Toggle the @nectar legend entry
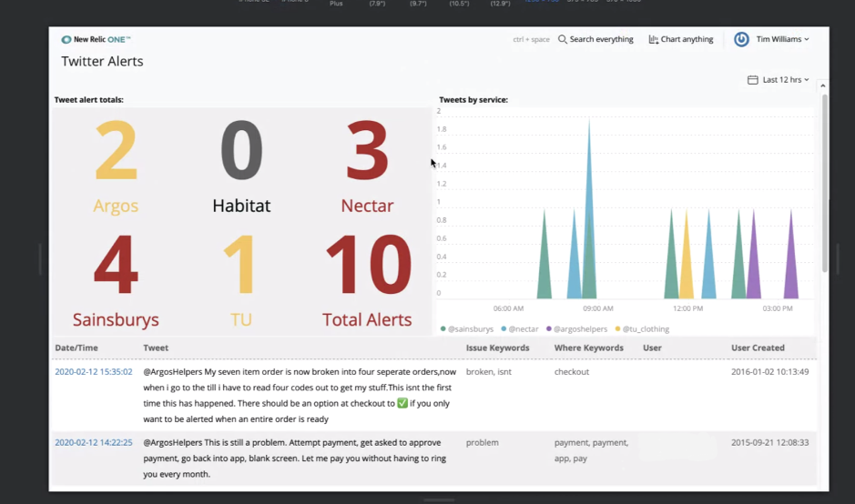This screenshot has width=855, height=504. [x=520, y=329]
